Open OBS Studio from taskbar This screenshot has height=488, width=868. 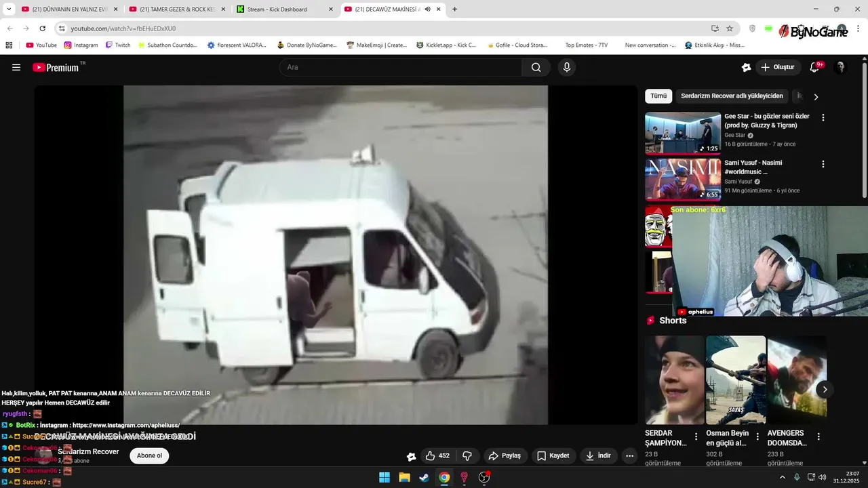click(484, 477)
